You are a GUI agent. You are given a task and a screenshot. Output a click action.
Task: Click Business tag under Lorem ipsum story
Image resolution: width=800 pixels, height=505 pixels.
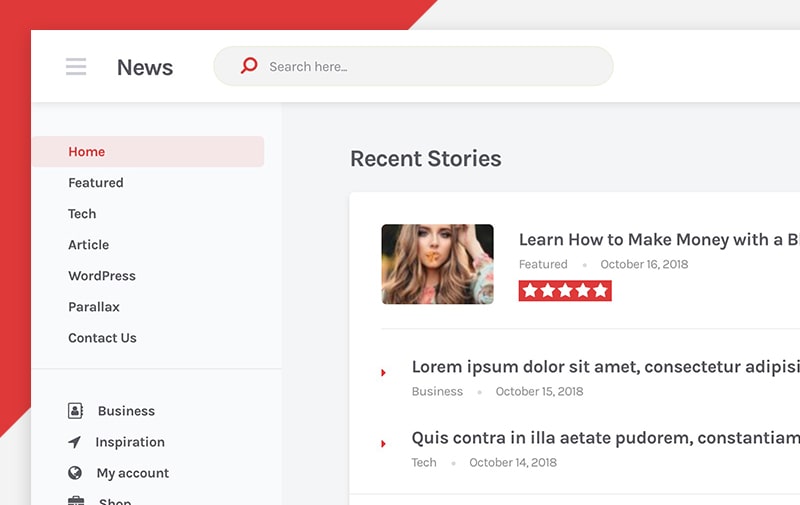pyautogui.click(x=437, y=391)
